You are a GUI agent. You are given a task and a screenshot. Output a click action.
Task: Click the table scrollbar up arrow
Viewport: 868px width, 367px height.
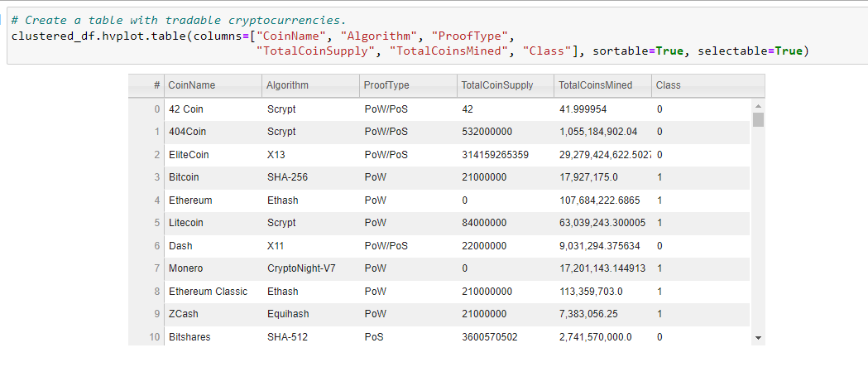point(759,105)
